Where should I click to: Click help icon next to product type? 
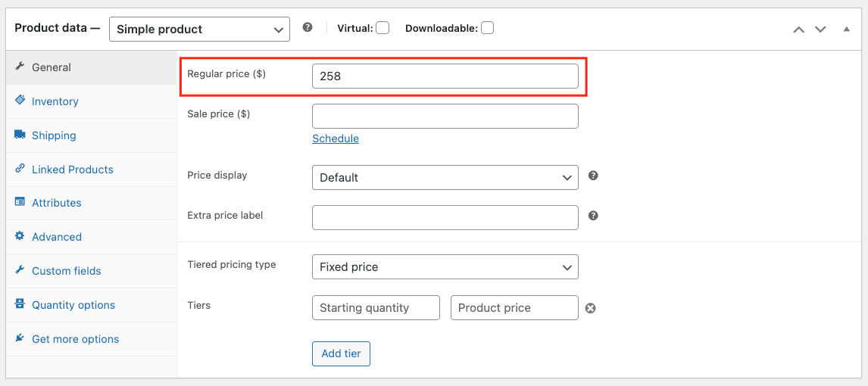click(x=308, y=27)
